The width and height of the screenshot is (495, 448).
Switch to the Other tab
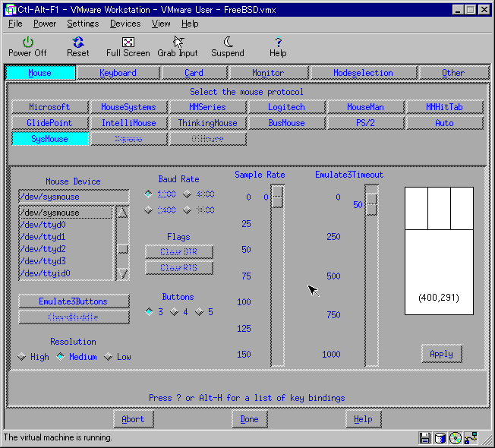pyautogui.click(x=453, y=73)
